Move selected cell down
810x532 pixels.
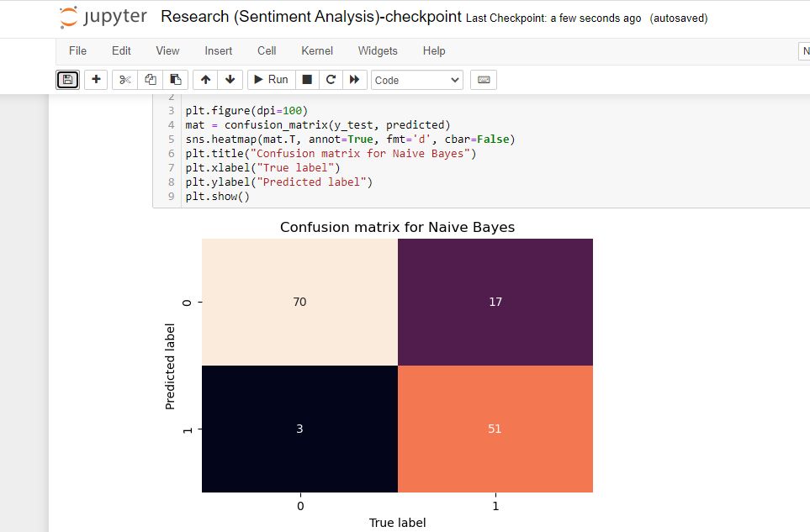230,80
